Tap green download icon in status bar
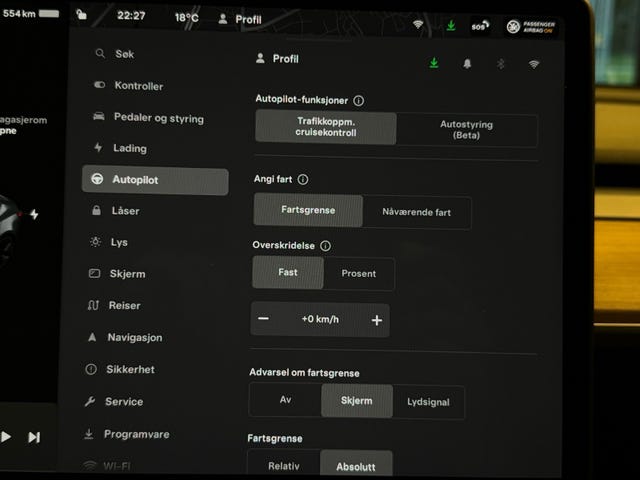This screenshot has width=640, height=480. coord(451,25)
